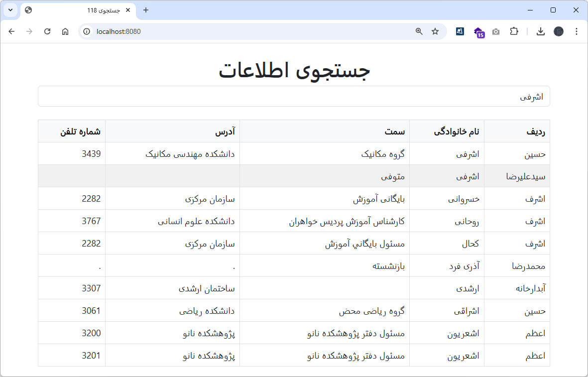The width and height of the screenshot is (588, 377).
Task: Open the purple extension with badge 15
Action: 479,32
